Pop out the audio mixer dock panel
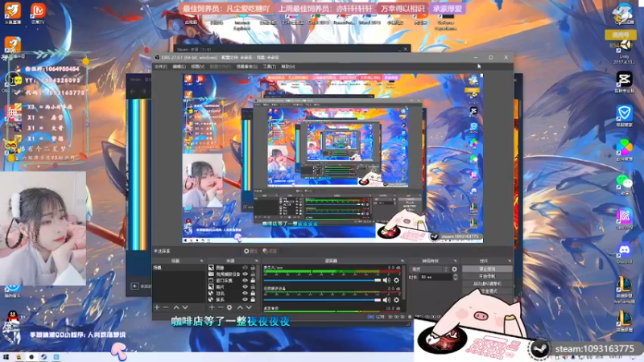Viewport: 644px width, 362px height. click(x=402, y=261)
